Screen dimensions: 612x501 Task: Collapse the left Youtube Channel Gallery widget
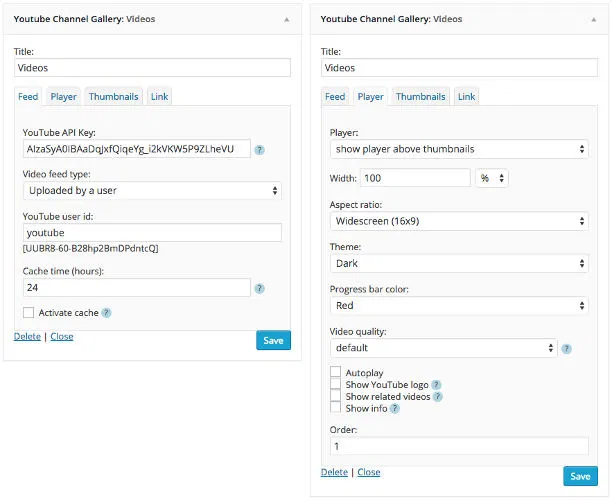point(287,19)
